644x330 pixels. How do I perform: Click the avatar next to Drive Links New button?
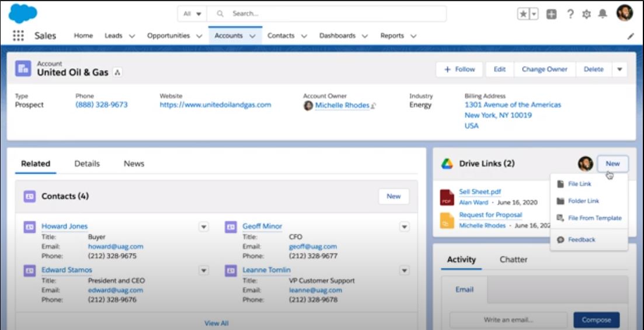585,164
